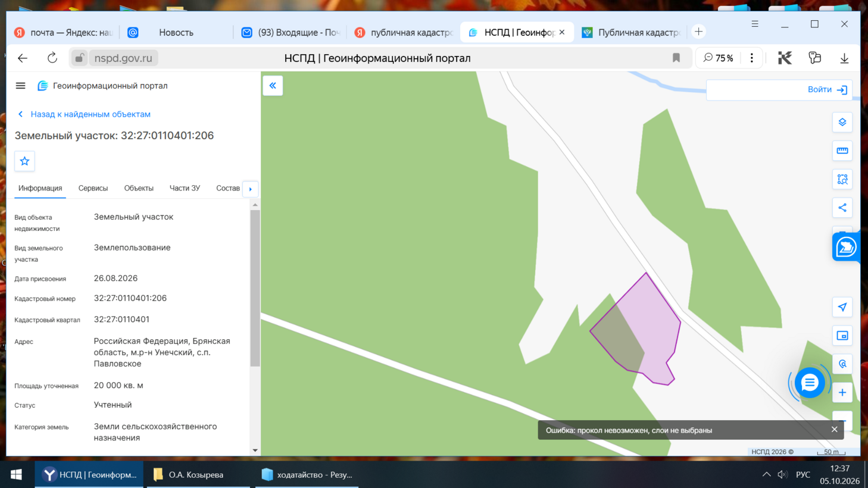868x488 pixels.
Task: Open the map overview window icon
Action: (842, 336)
